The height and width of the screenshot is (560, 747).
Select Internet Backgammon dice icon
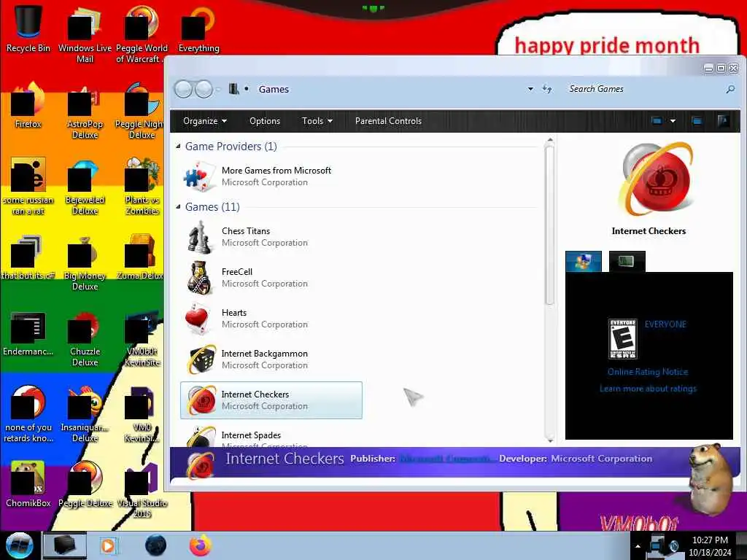coord(201,359)
